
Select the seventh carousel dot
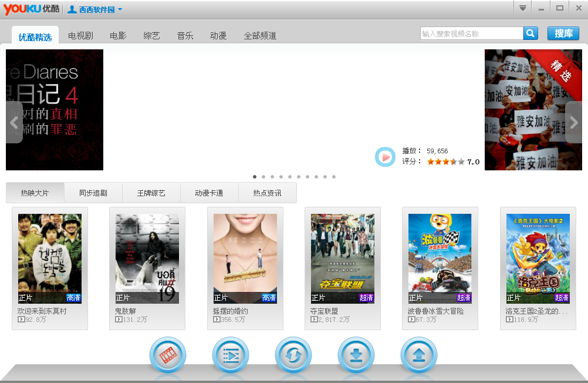307,176
